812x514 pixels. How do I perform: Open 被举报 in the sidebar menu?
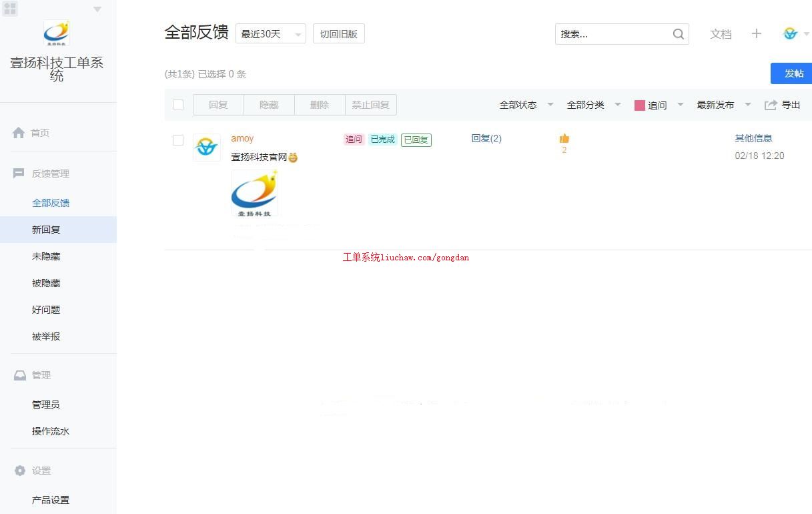(46, 336)
